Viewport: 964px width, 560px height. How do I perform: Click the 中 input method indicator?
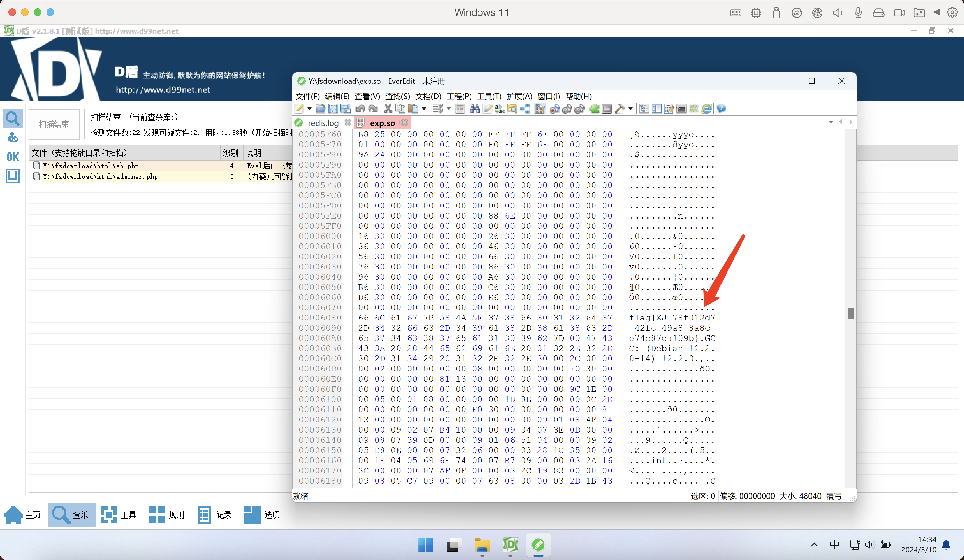(x=834, y=544)
